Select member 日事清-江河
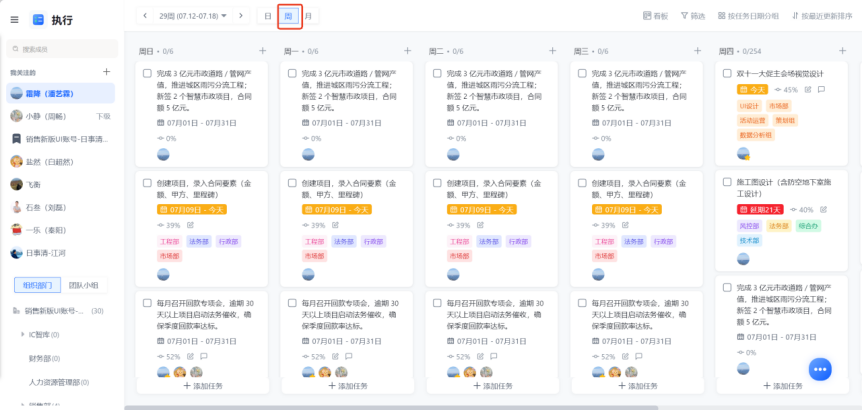Image resolution: width=862 pixels, height=411 pixels. pyautogui.click(x=60, y=253)
